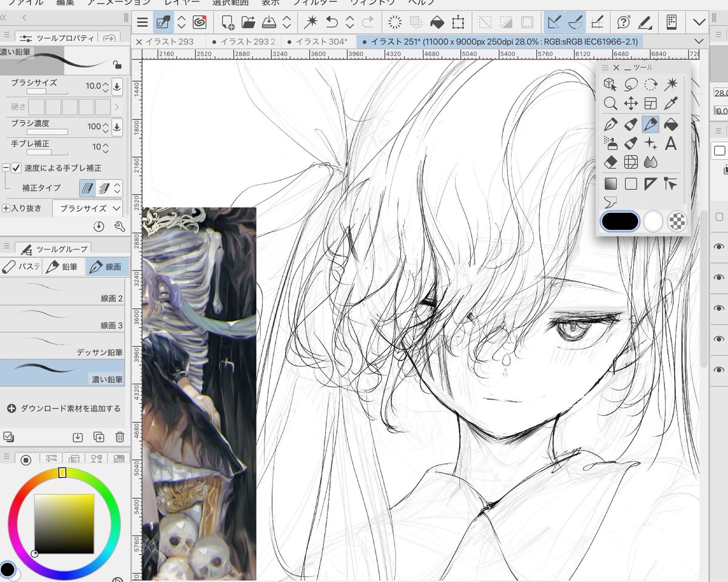Select the Eyedropper tool

click(671, 104)
